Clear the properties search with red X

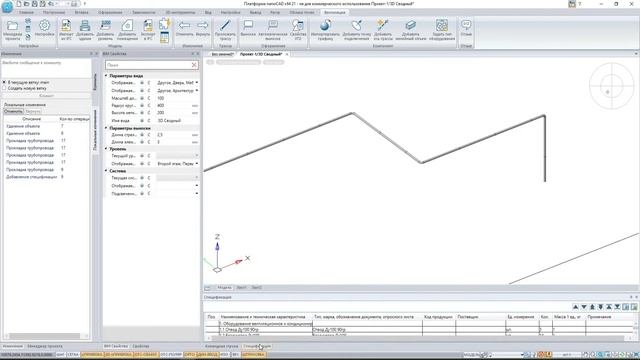coord(194,65)
